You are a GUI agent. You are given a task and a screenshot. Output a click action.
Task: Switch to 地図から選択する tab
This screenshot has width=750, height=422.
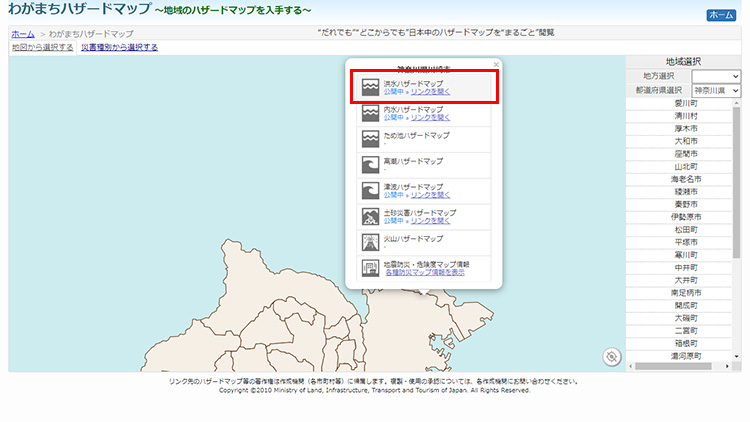[x=42, y=47]
